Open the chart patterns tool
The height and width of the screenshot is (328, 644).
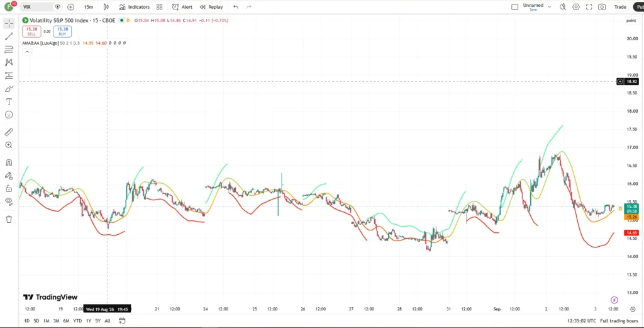[x=9, y=62]
